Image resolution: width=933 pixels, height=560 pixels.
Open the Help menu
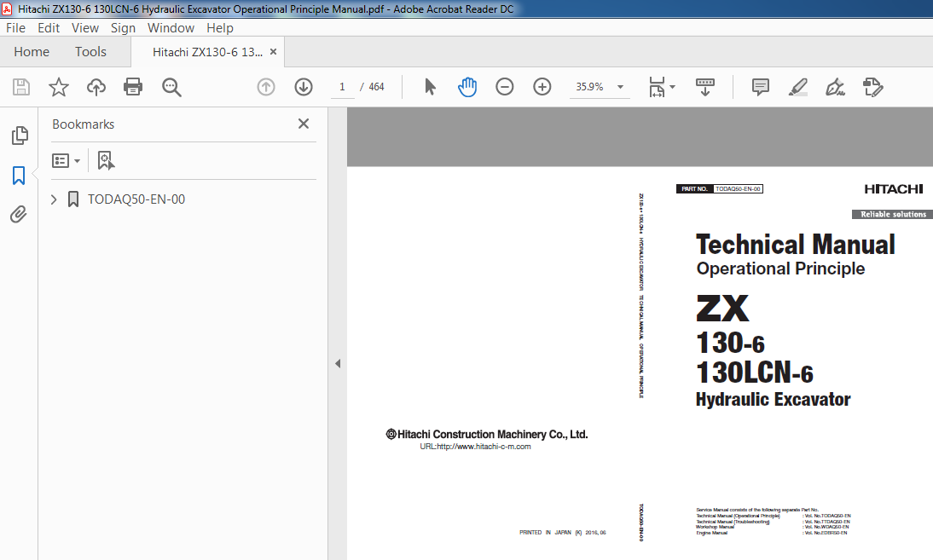click(x=219, y=28)
